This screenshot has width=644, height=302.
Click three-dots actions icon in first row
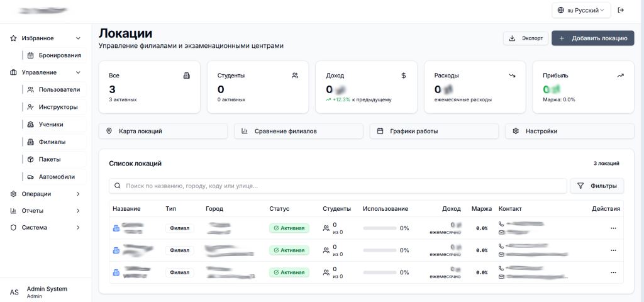613,228
